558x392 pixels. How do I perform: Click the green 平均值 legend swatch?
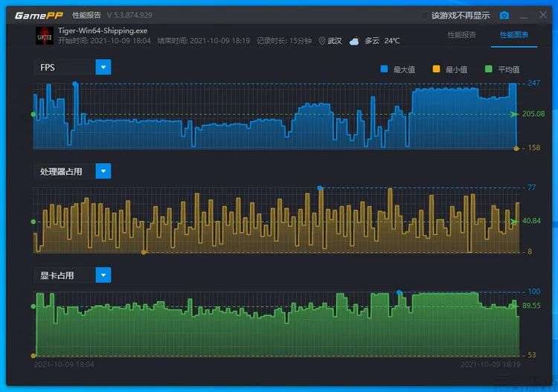pos(489,69)
